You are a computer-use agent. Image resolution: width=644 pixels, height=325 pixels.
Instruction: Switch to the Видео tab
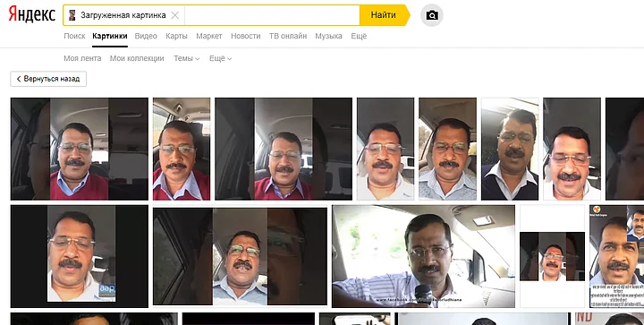point(146,36)
